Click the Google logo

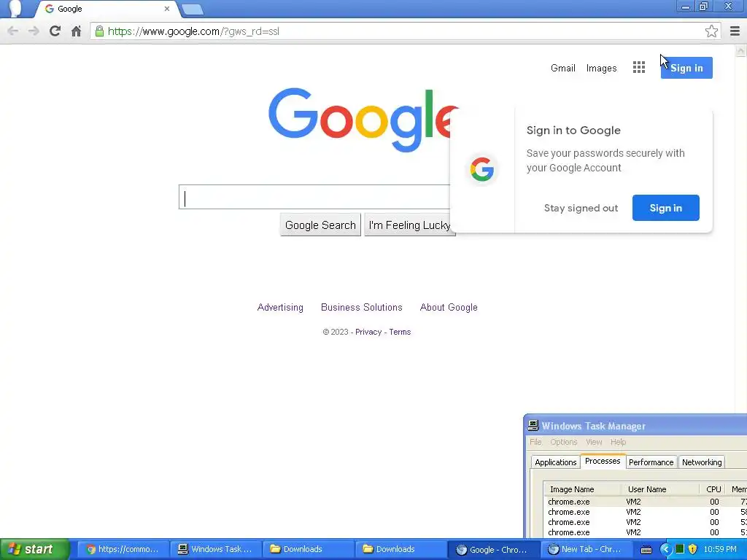click(363, 119)
